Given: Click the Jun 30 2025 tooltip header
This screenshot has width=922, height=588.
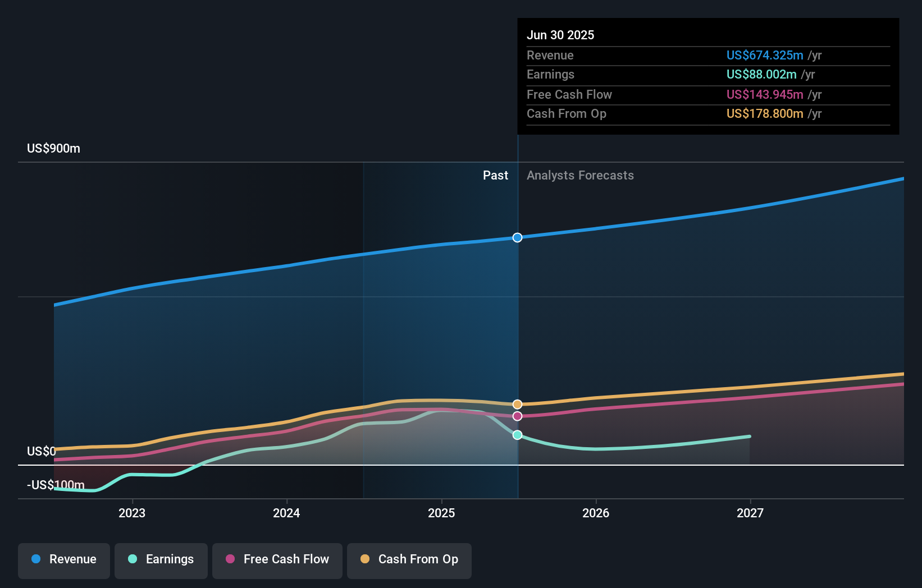Looking at the screenshot, I should pyautogui.click(x=560, y=35).
